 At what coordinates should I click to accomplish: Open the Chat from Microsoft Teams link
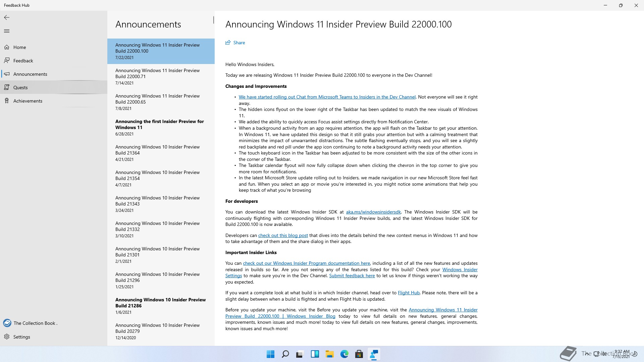click(327, 97)
